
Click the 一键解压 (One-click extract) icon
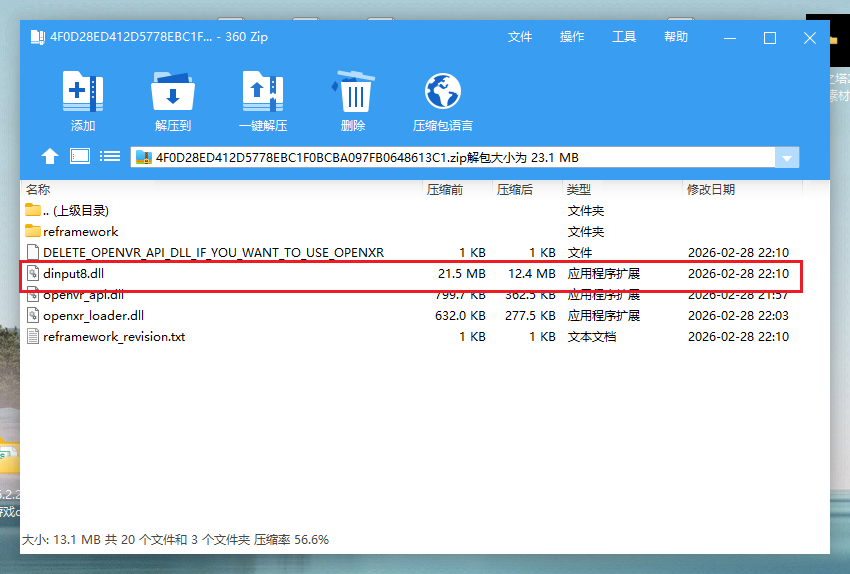click(x=263, y=92)
